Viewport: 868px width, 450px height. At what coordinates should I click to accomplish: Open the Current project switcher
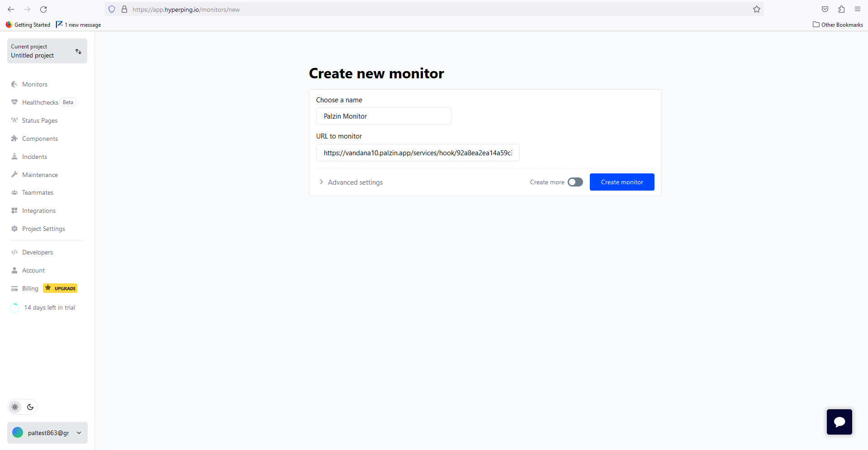point(47,51)
